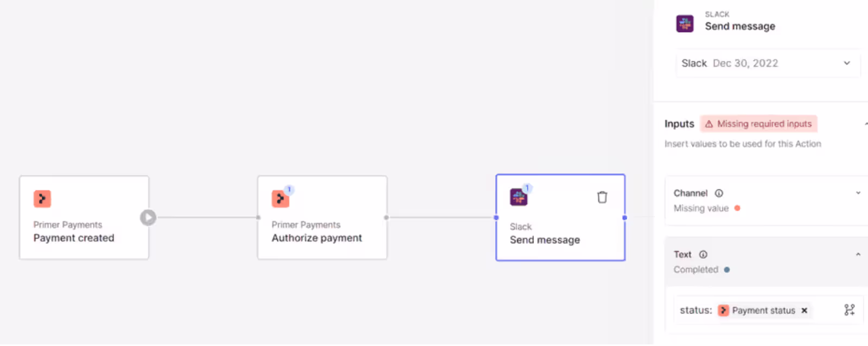
Task: Select the Authorize payment node
Action: click(322, 218)
